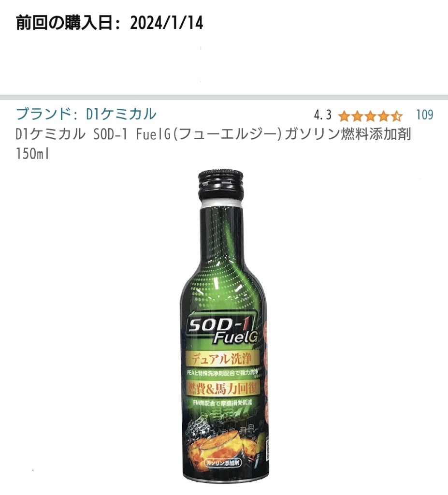Click the ガソリン燃料添加剤 text in title
This screenshot has height=495, width=448.
[348, 134]
